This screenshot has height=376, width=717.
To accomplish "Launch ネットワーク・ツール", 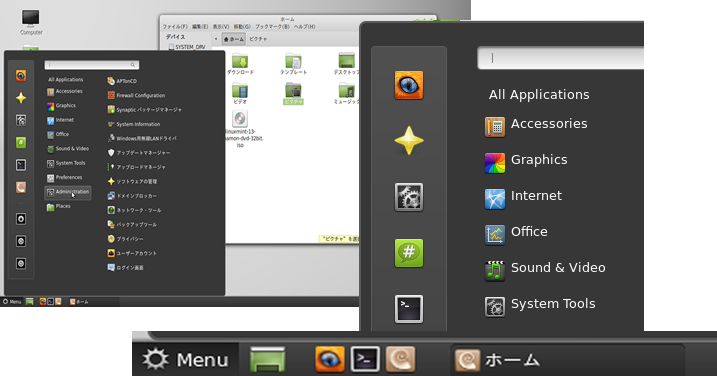I will tap(134, 210).
